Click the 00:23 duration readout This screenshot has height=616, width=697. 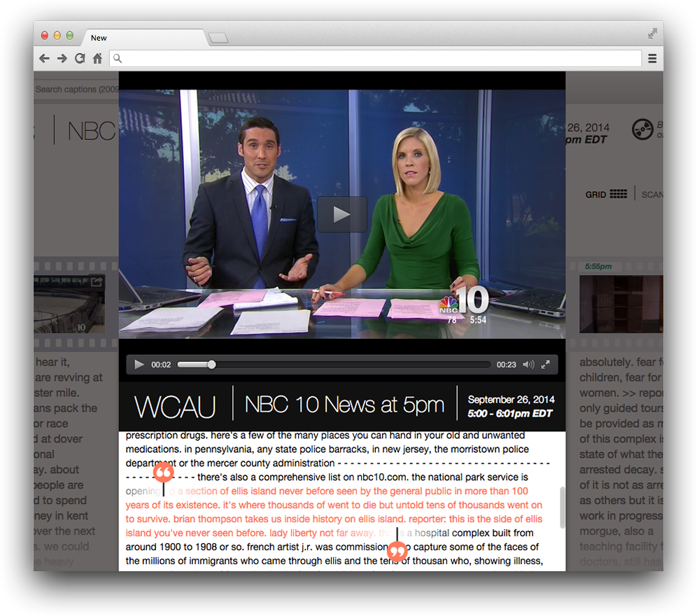tap(506, 365)
